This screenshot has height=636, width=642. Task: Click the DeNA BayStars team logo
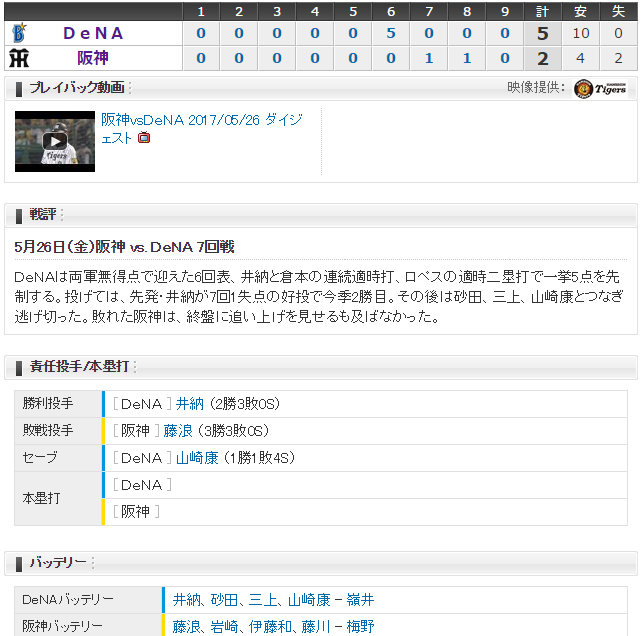click(x=19, y=33)
